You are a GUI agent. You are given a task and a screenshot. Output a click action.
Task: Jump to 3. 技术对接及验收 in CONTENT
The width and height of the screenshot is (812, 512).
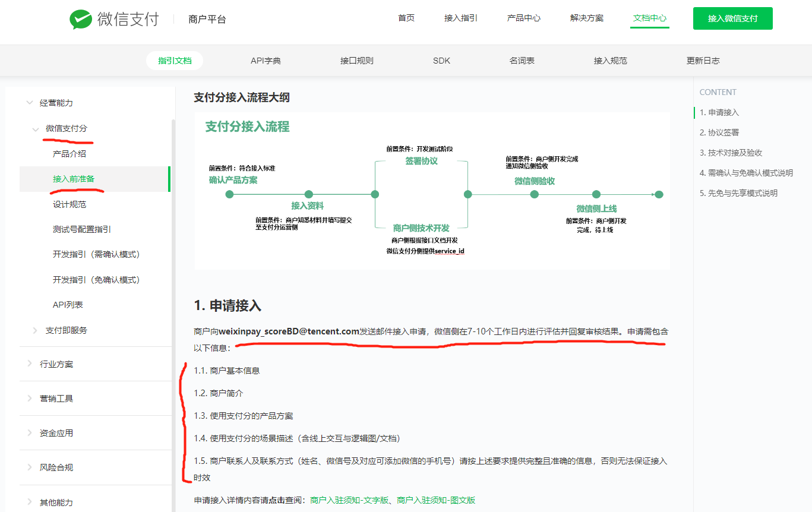[731, 153]
